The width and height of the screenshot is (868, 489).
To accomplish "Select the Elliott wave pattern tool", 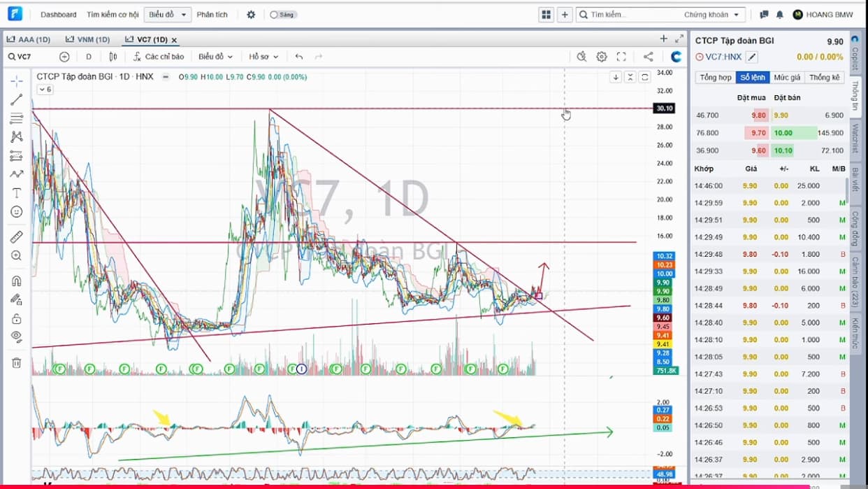I will [x=17, y=174].
